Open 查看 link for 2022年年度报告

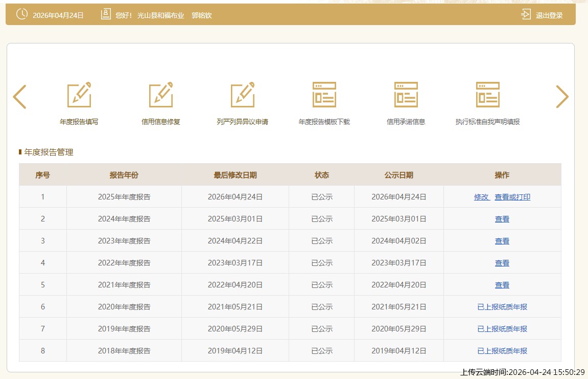(502, 263)
